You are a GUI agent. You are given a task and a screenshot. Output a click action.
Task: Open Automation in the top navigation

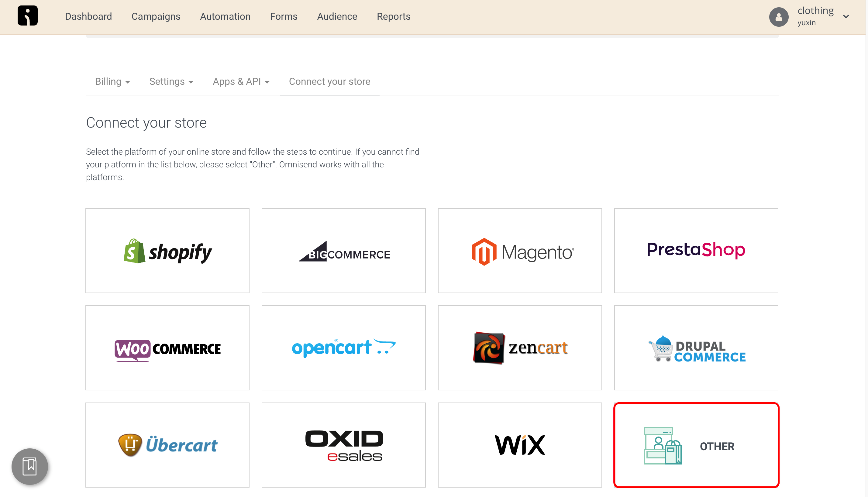[x=225, y=16]
